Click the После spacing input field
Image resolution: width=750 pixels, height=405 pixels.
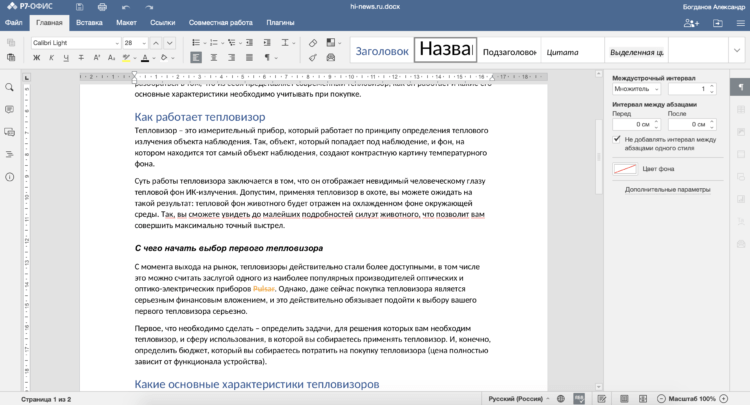click(x=692, y=124)
